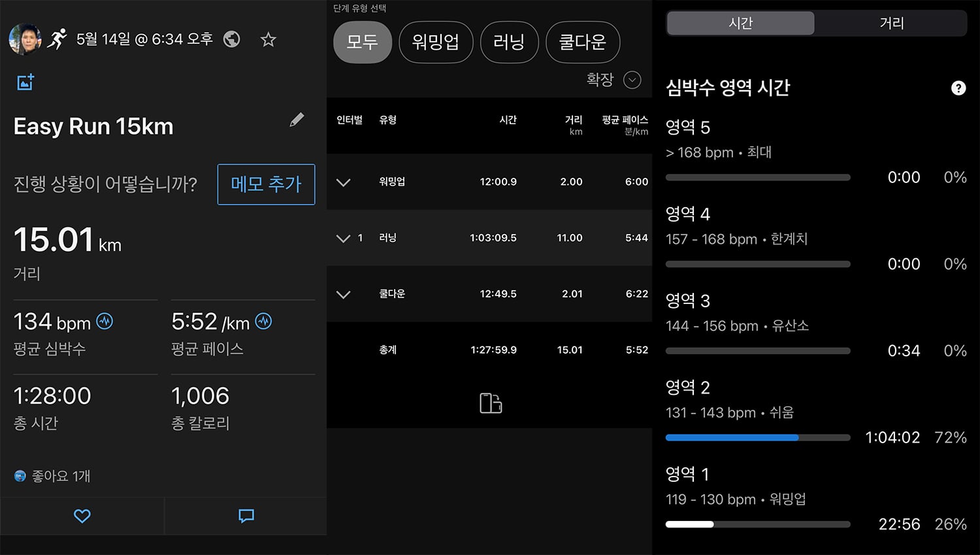Viewport: 980px width, 555px height.
Task: Like the activity with heart icon
Action: click(82, 516)
